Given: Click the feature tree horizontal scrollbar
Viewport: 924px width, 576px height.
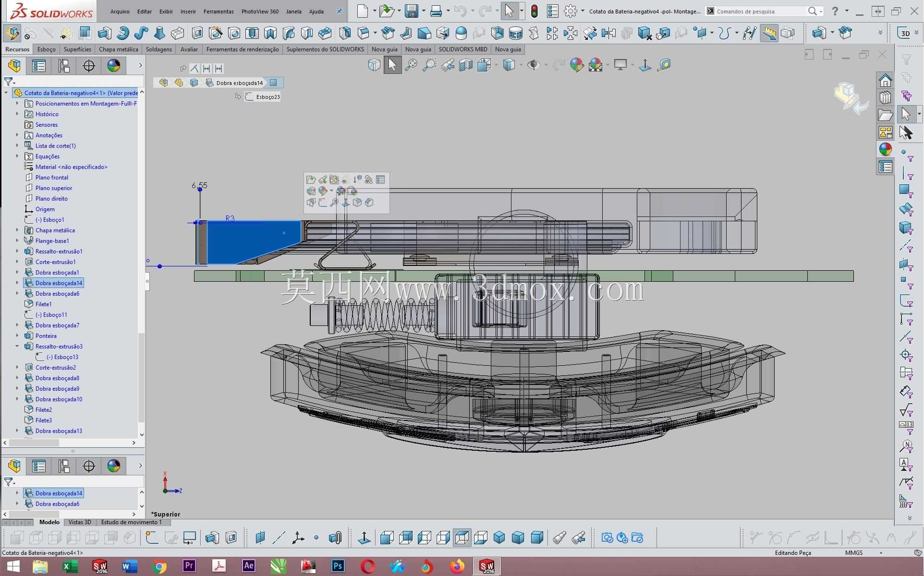Looking at the screenshot, I should pyautogui.click(x=34, y=443).
